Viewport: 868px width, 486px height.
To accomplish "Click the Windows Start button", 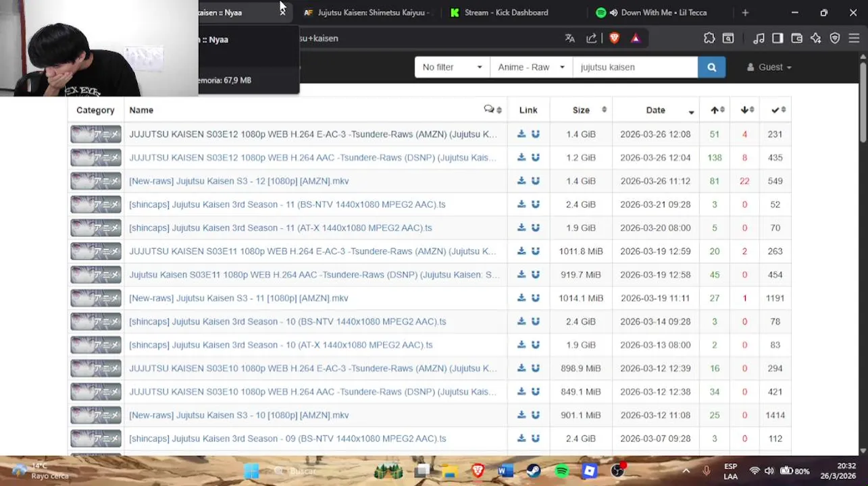I will (x=251, y=470).
